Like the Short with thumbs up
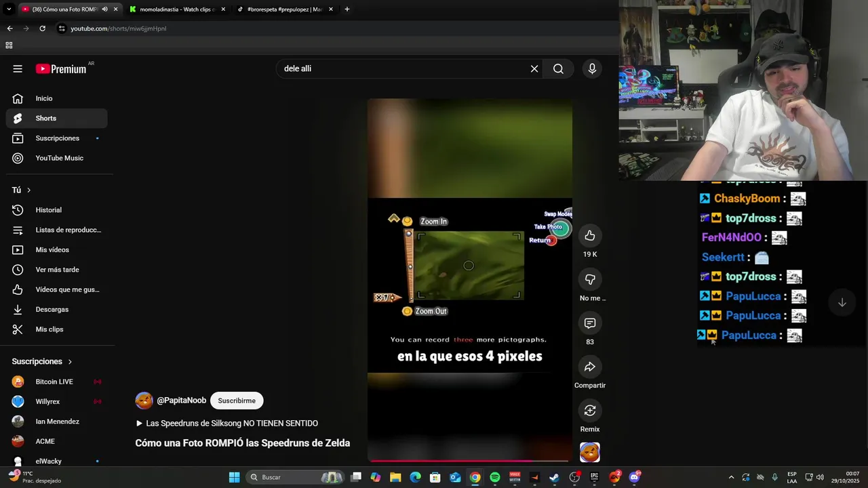 click(590, 235)
